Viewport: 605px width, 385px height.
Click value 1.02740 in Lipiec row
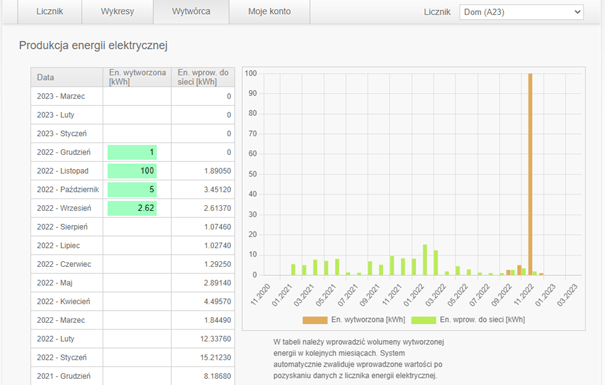218,246
